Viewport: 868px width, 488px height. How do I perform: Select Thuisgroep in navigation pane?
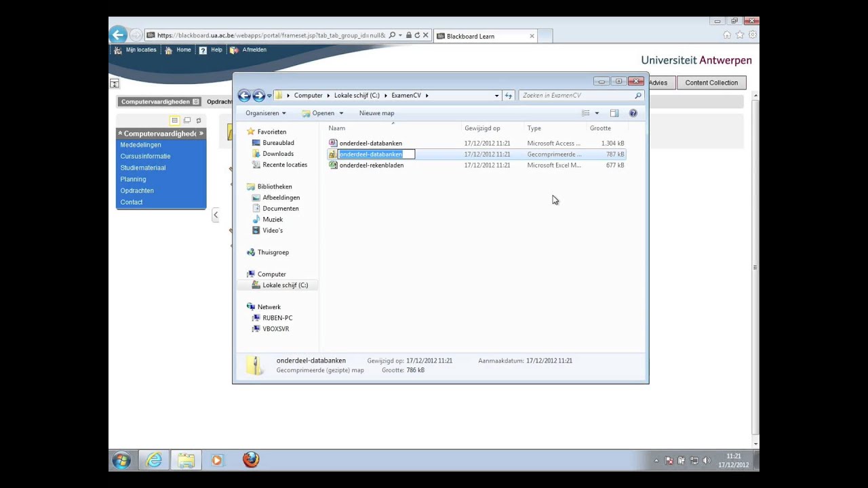(273, 252)
